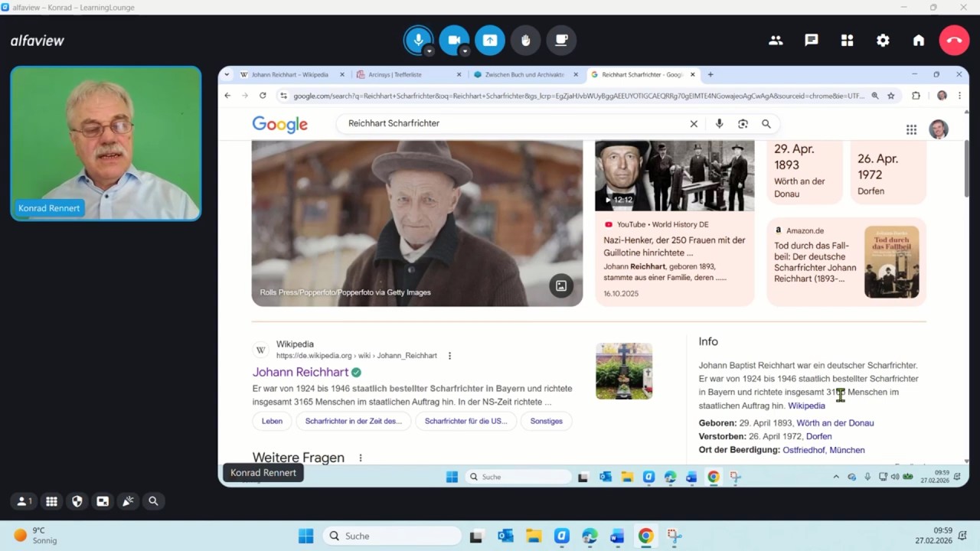Screen dimensions: 980x551
Task: Play the YouTube World History DE video thumbnail
Action: [675, 176]
